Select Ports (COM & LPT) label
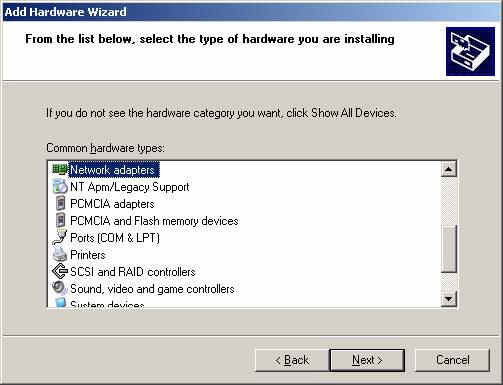 (x=115, y=238)
